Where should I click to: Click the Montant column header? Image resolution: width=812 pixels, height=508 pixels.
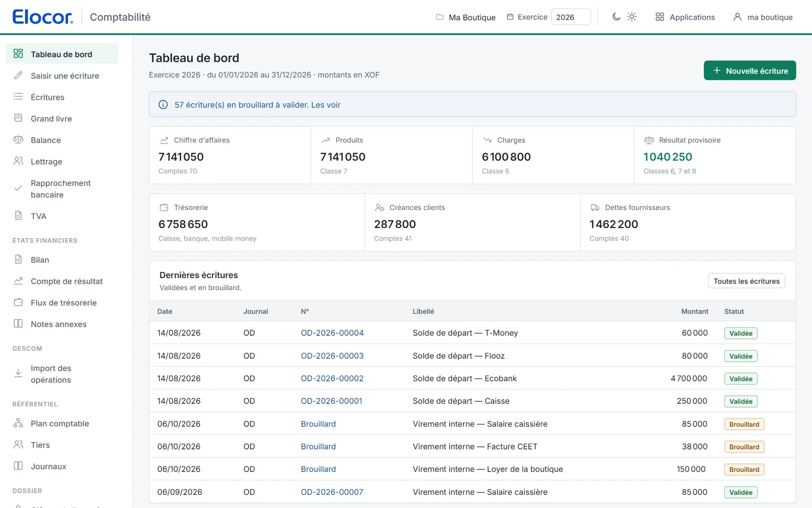click(695, 311)
